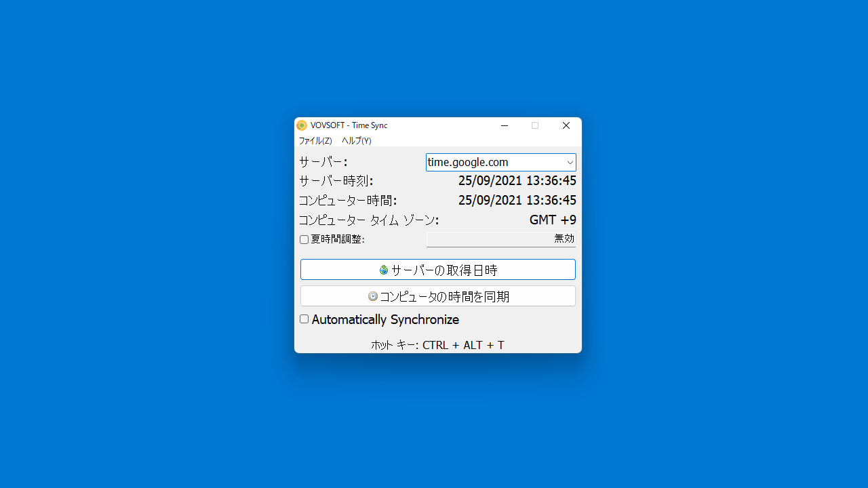Close the Time Sync window
This screenshot has width=868, height=488.
[566, 125]
